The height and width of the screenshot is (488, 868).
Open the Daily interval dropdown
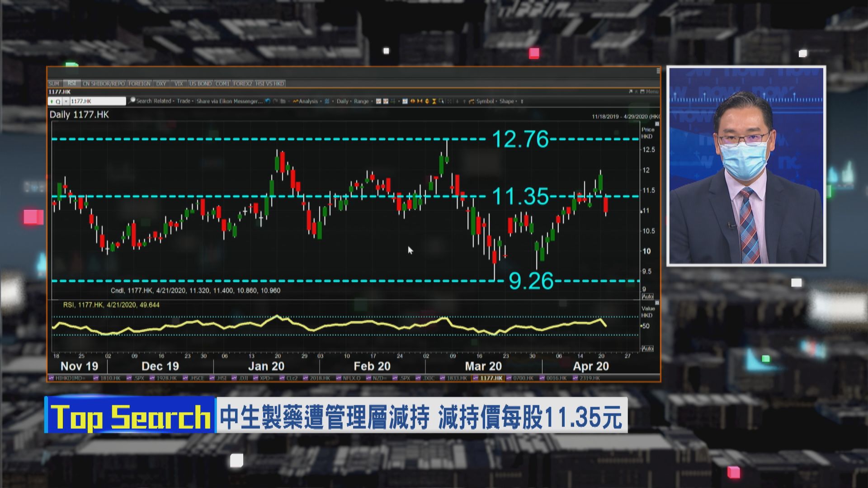click(x=342, y=101)
